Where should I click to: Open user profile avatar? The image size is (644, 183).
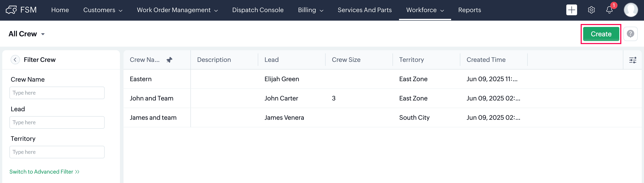coord(631,10)
